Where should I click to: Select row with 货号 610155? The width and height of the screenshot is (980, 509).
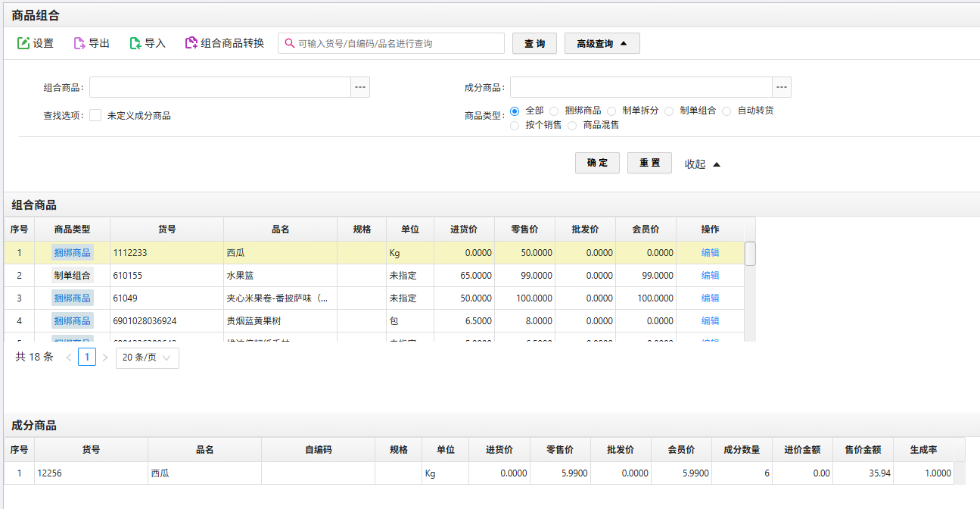point(374,276)
